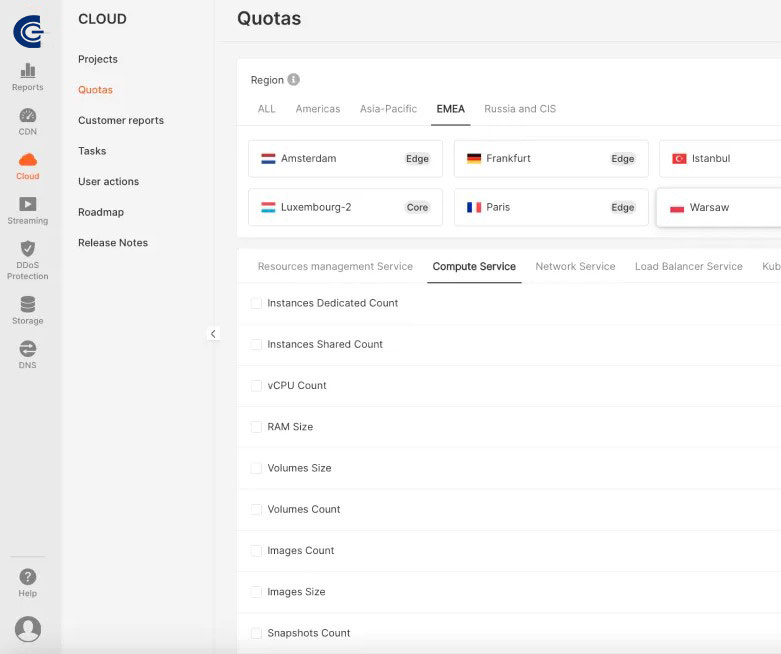
Task: Open Reports from the left sidebar
Action: (x=28, y=71)
